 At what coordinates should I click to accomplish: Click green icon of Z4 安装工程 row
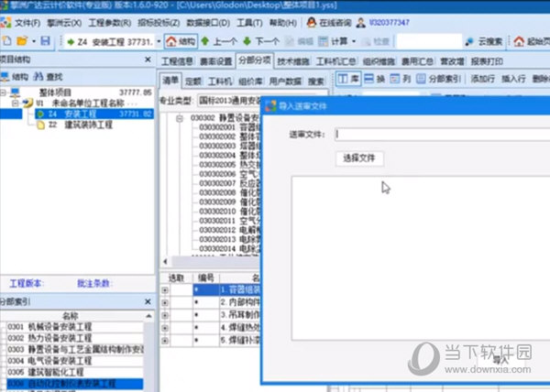40,114
